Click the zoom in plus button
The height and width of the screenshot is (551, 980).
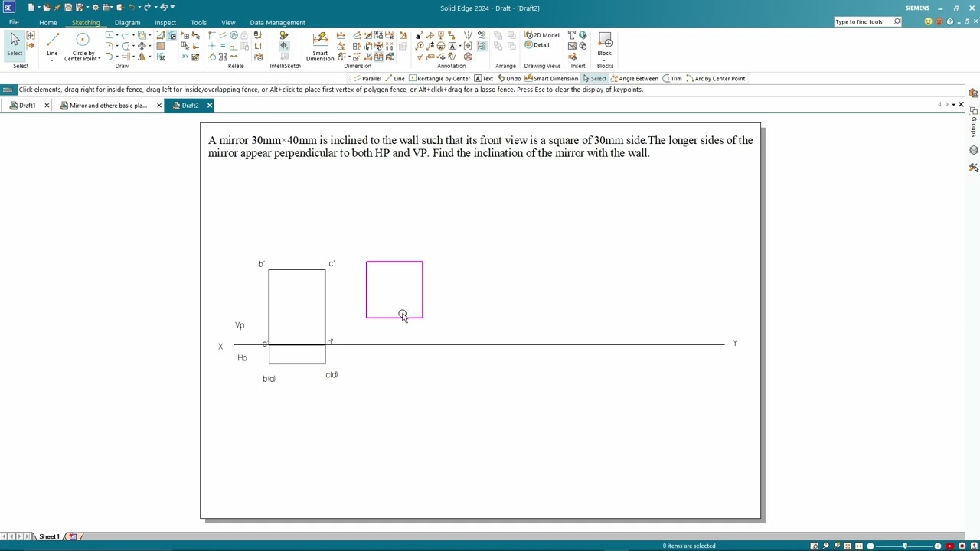tap(938, 546)
